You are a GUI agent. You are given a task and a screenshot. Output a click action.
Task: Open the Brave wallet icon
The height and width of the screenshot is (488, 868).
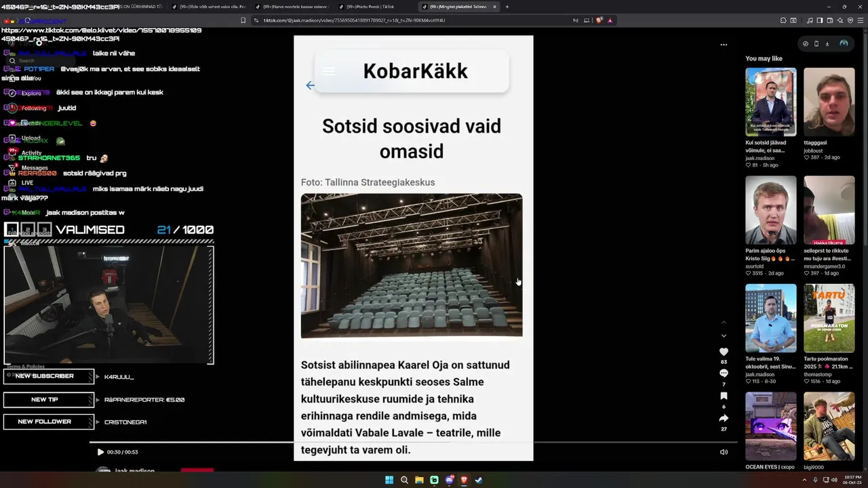829,20
